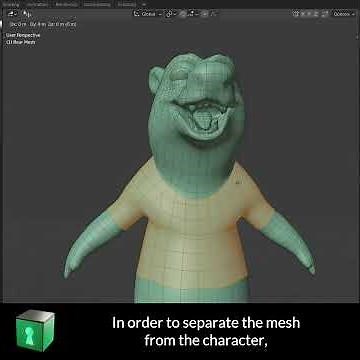Add a new workspace with the plus tab
Screen dimensions: 360x360
click(144, 4)
